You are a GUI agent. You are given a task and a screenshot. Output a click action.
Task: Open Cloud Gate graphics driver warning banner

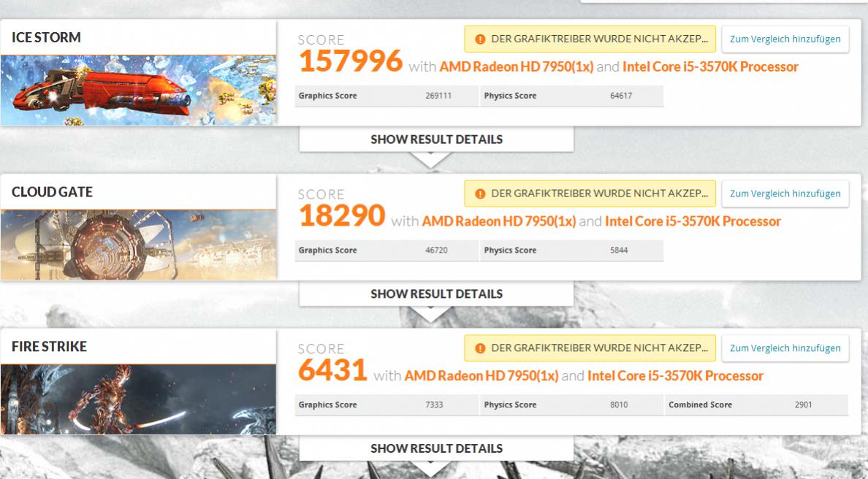coord(590,193)
